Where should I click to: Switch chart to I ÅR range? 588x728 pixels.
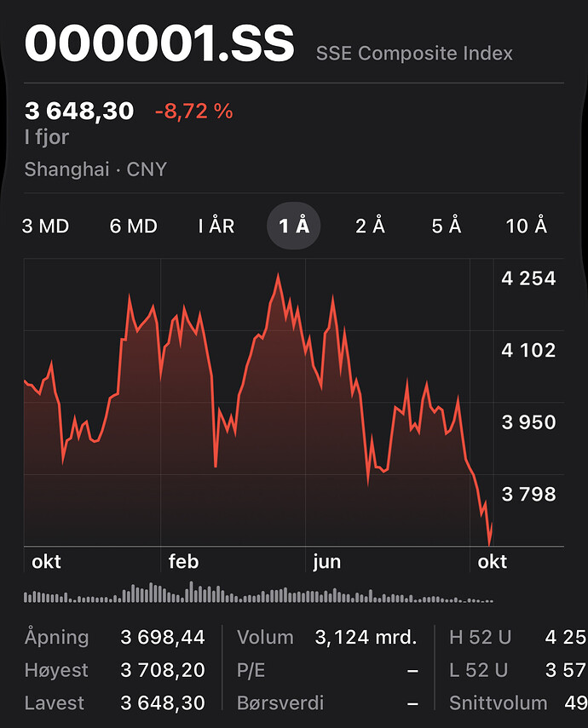pyautogui.click(x=216, y=226)
